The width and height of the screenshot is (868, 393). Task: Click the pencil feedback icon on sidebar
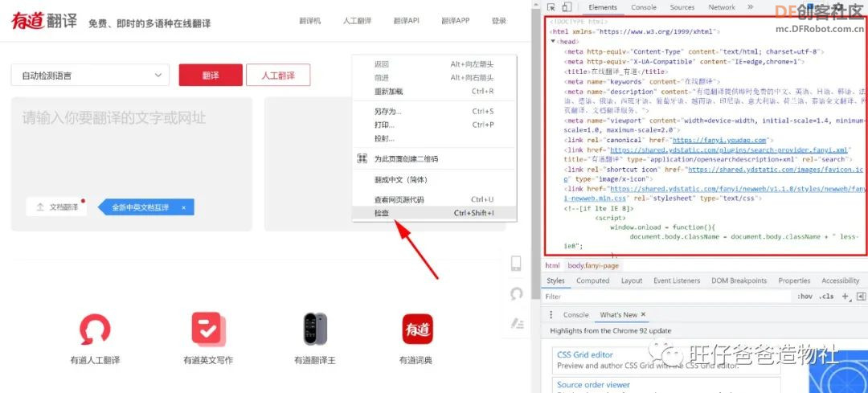point(517,323)
